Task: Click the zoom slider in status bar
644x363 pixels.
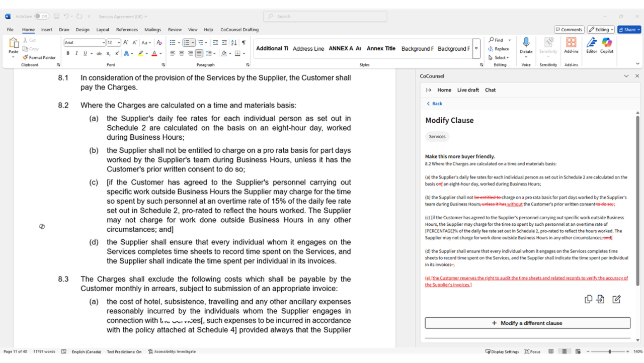Action: (609, 352)
